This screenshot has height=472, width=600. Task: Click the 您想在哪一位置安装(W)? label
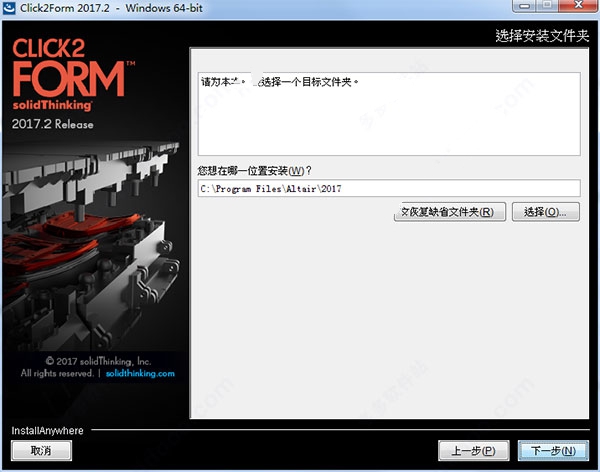point(255,170)
